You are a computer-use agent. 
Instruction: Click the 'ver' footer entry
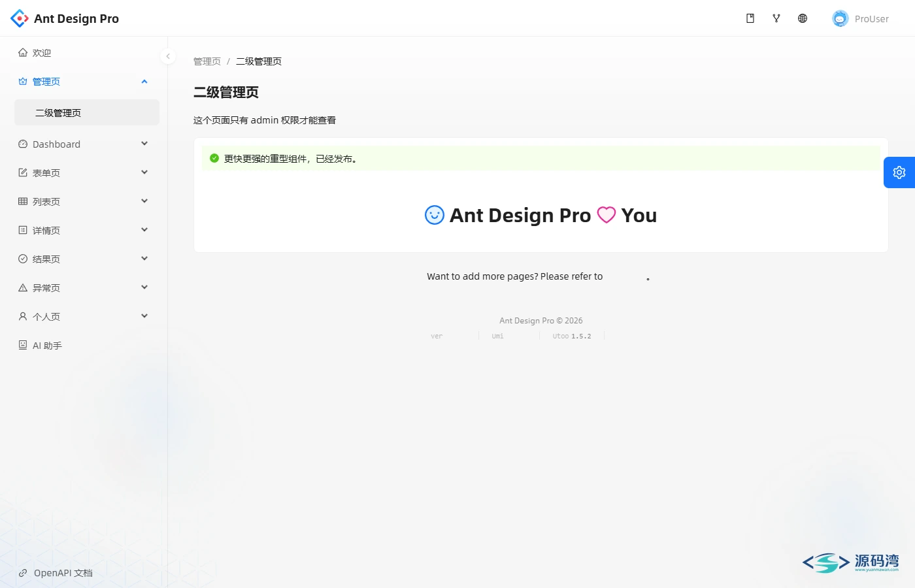click(x=437, y=336)
